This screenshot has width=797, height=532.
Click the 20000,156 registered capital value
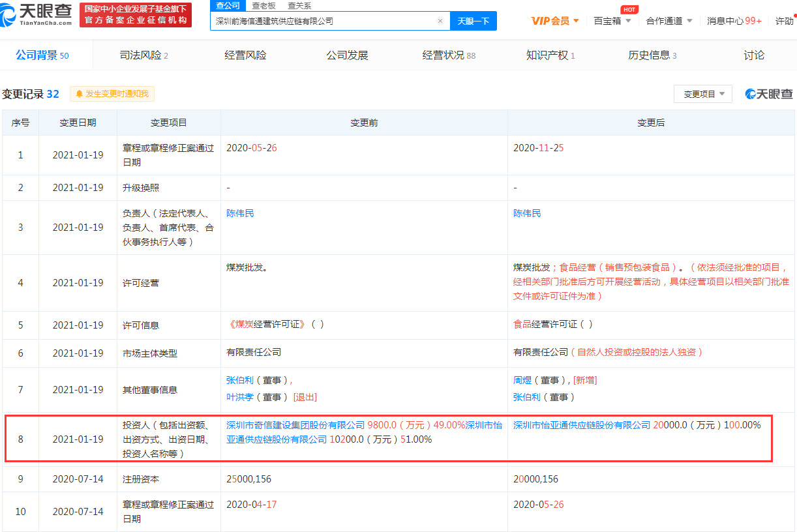click(x=535, y=479)
